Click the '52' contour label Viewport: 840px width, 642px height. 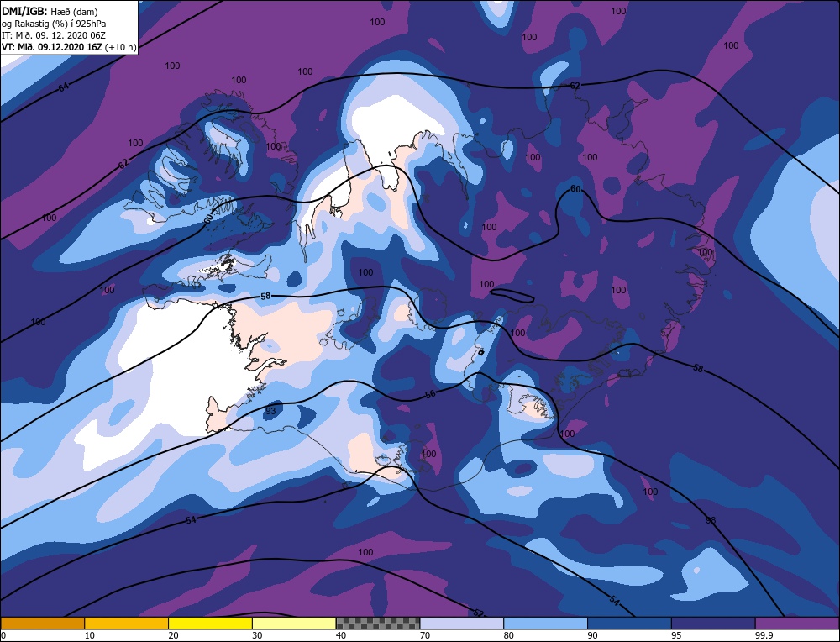click(479, 613)
